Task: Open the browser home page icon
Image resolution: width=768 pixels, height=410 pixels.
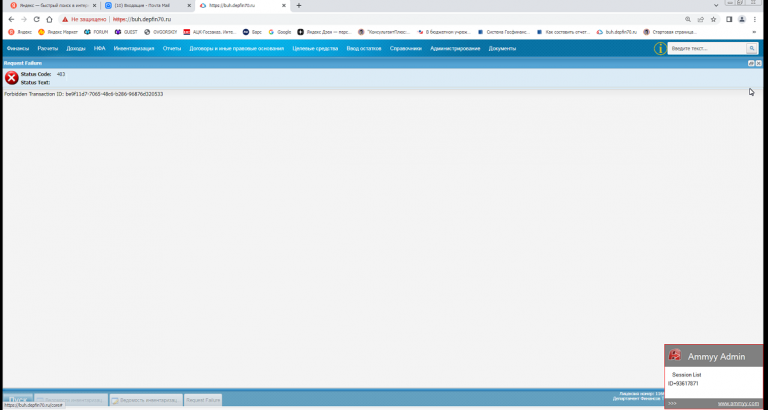Action: [x=49, y=19]
